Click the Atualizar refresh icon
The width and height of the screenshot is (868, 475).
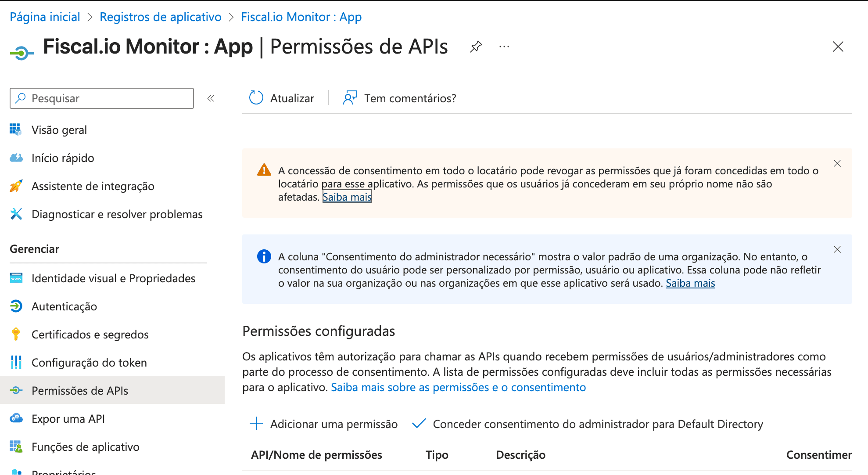[256, 98]
